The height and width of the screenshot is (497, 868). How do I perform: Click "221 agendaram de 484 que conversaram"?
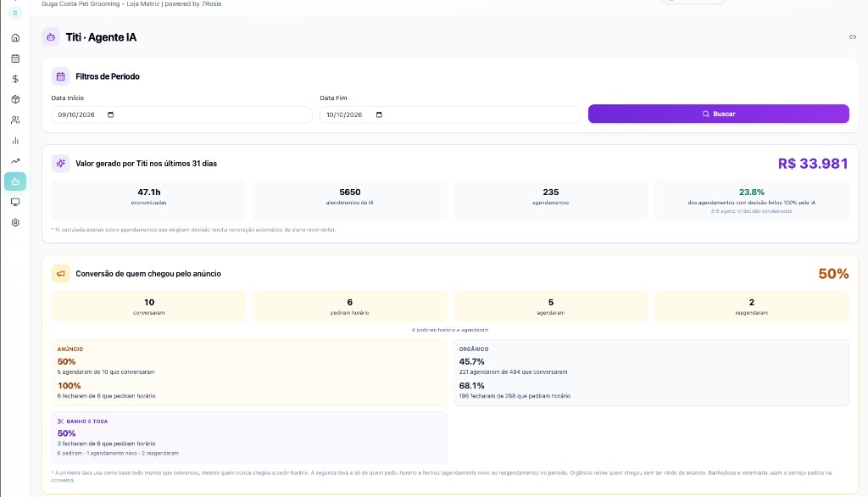click(x=513, y=372)
